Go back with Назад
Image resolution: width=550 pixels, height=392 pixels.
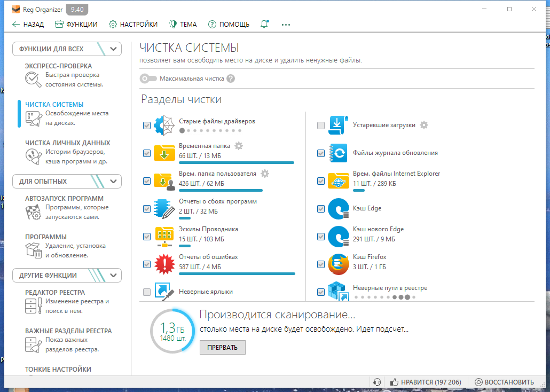coord(28,24)
